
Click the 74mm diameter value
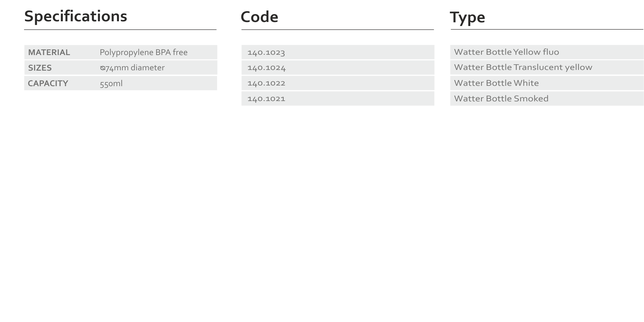[x=135, y=68]
